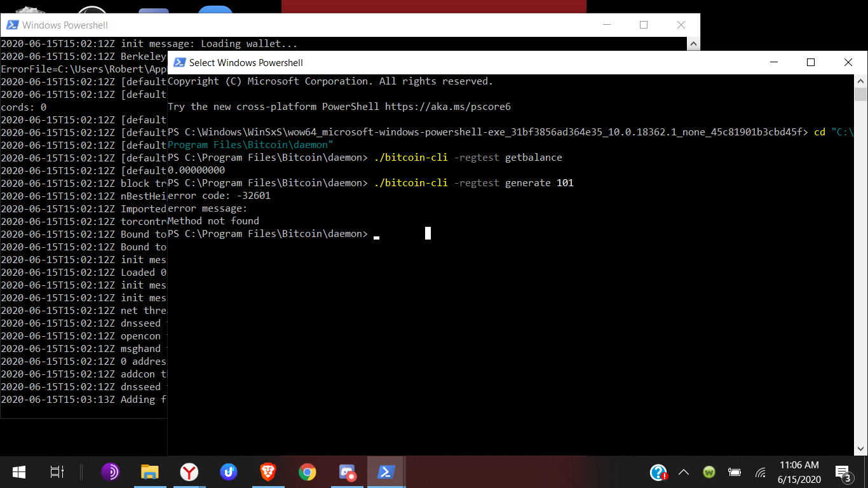Screen dimensions: 868x488
Task: Click 'Loading wallet...' log line in background window
Action: click(x=149, y=44)
